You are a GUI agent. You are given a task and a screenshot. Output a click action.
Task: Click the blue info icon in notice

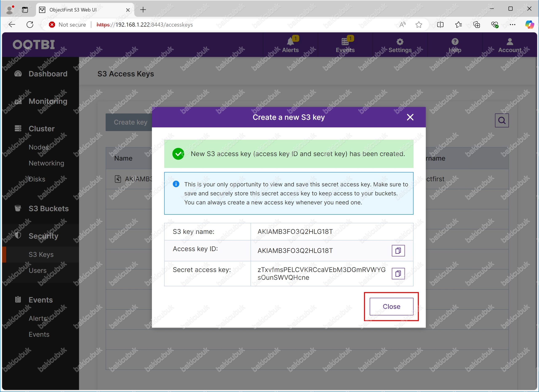(x=176, y=184)
